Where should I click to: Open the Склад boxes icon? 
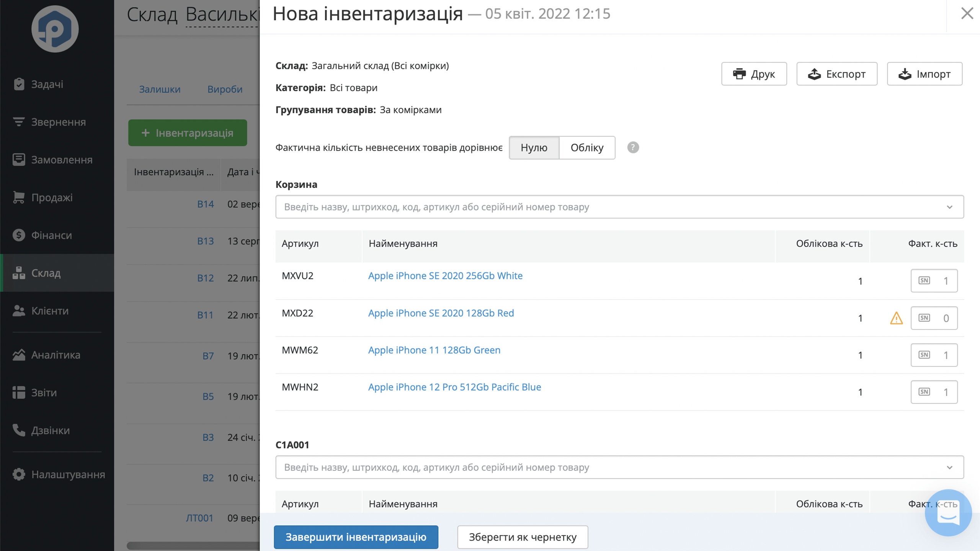pos(19,273)
